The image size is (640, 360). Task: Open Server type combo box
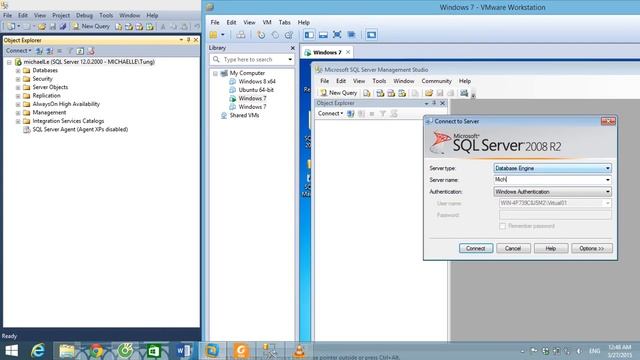click(552, 168)
